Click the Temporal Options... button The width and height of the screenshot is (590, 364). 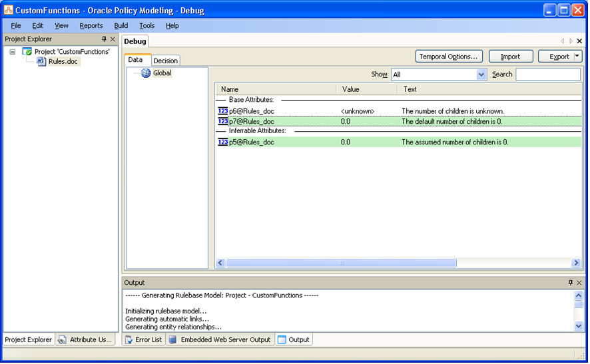449,57
